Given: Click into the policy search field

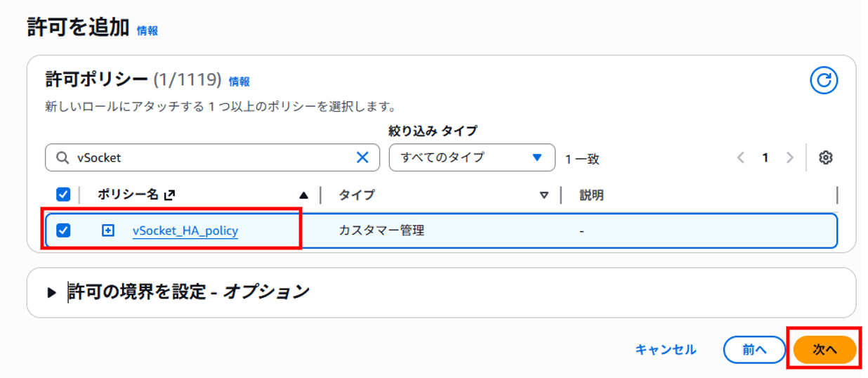Looking at the screenshot, I should point(211,158).
